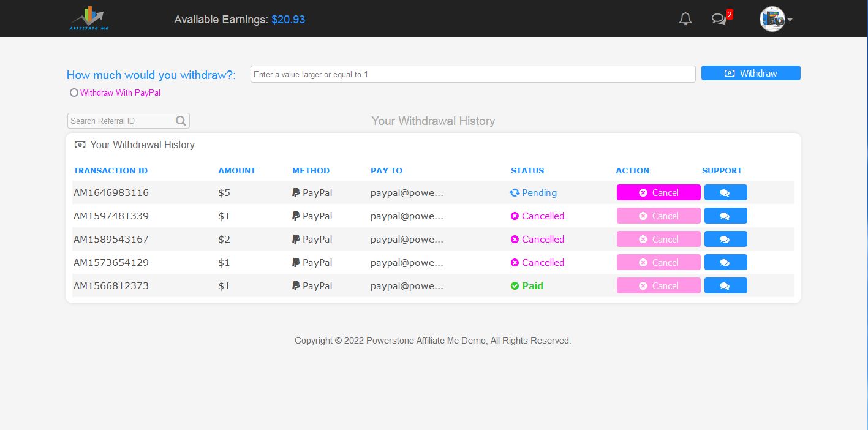Open the notifications bell icon

point(685,19)
